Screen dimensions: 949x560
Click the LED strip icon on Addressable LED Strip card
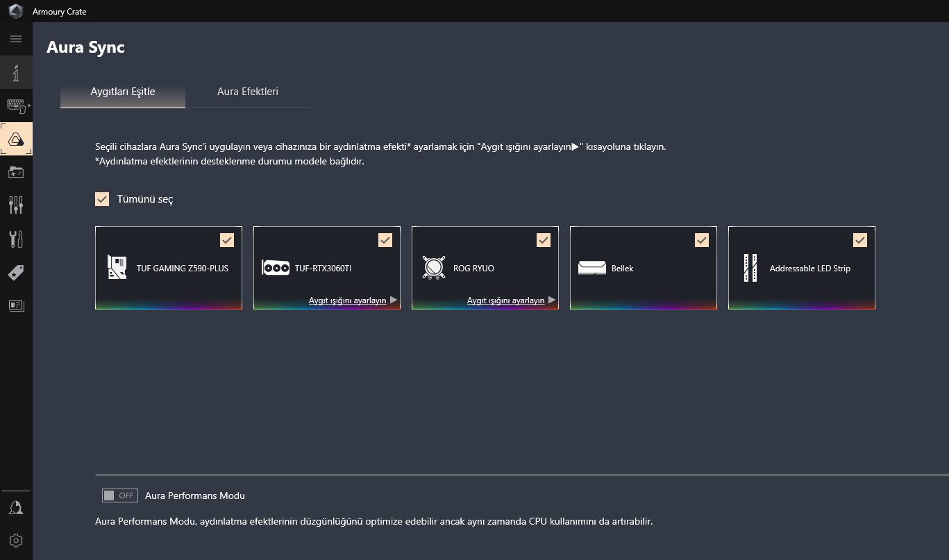pos(750,268)
